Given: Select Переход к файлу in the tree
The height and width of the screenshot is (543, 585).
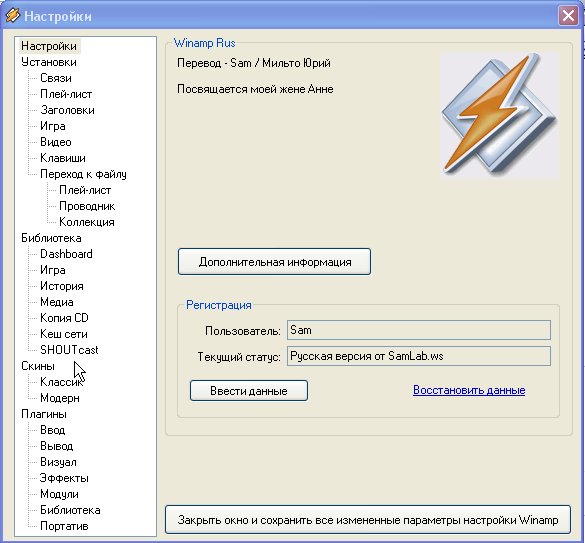Looking at the screenshot, I should pos(83,174).
